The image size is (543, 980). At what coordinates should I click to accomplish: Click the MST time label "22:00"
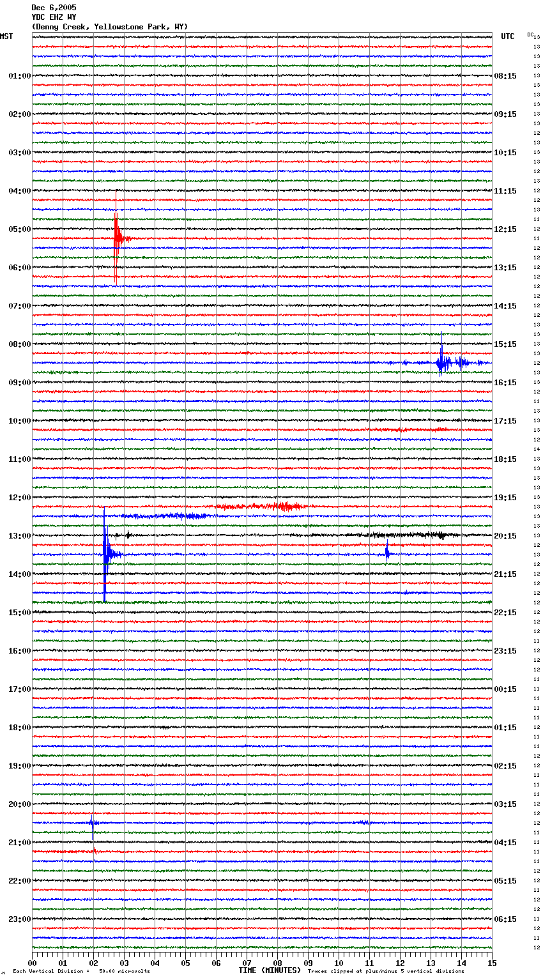pos(20,881)
